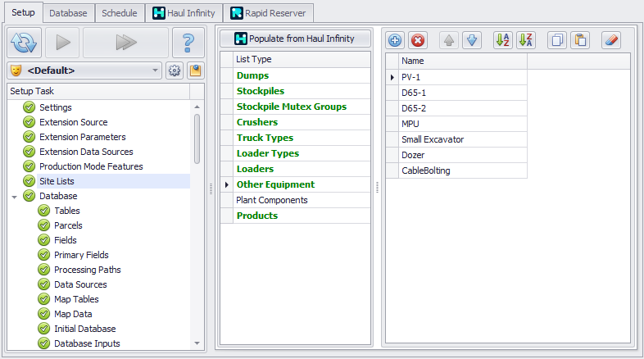644x359 pixels.
Task: Select the MPU name row
Action: 462,124
